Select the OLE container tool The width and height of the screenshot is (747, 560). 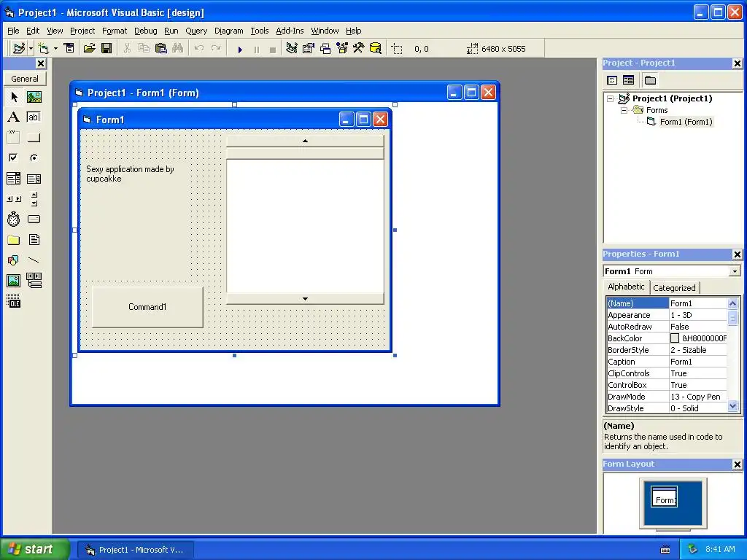coord(14,301)
